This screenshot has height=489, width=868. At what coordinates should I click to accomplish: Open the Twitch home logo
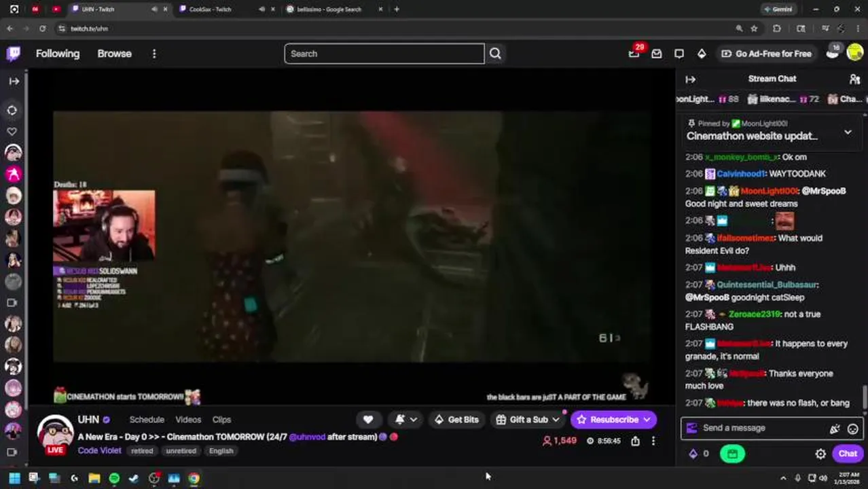coord(13,54)
